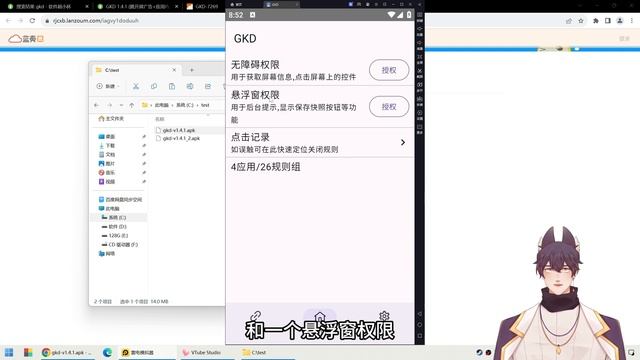The image size is (640, 360).
Task: Open 新建 dropdown in Explorer
Action: [108, 86]
